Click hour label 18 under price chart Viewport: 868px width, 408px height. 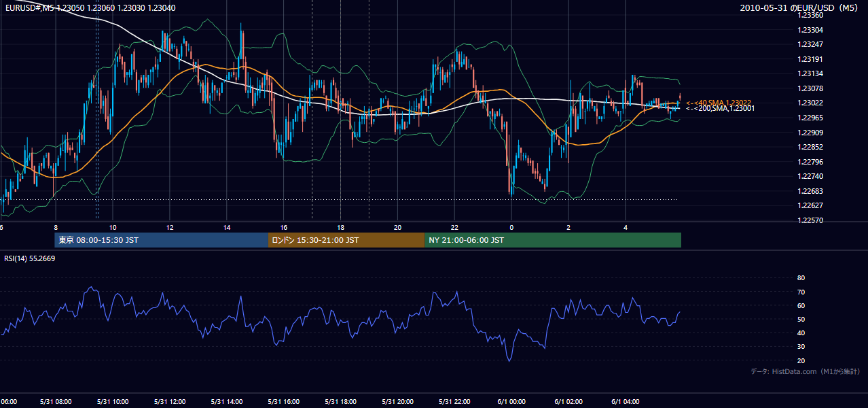340,227
